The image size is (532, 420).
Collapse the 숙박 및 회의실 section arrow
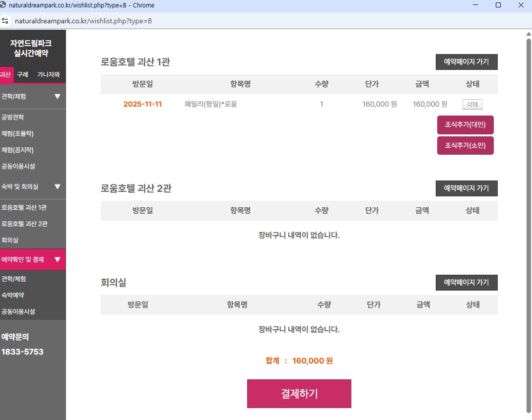click(58, 186)
